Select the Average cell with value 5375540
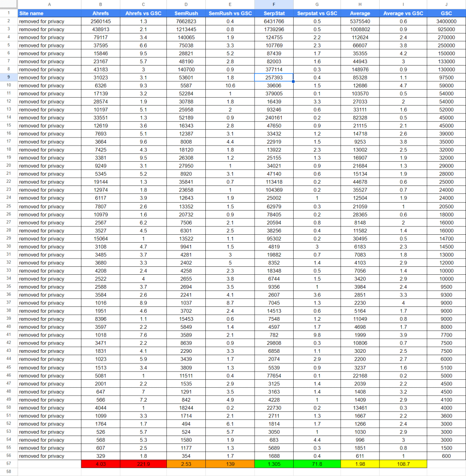 coord(360,21)
